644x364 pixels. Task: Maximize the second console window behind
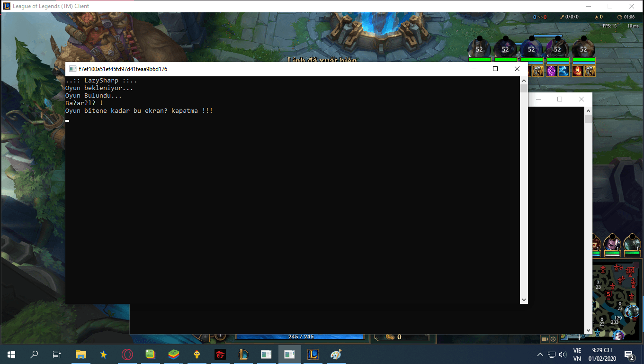coord(560,100)
